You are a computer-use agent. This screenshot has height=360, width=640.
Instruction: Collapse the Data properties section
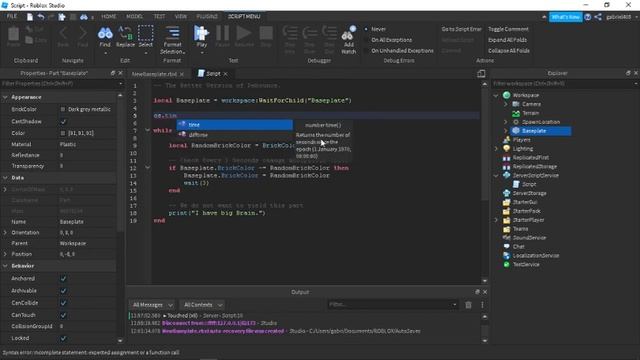5,178
